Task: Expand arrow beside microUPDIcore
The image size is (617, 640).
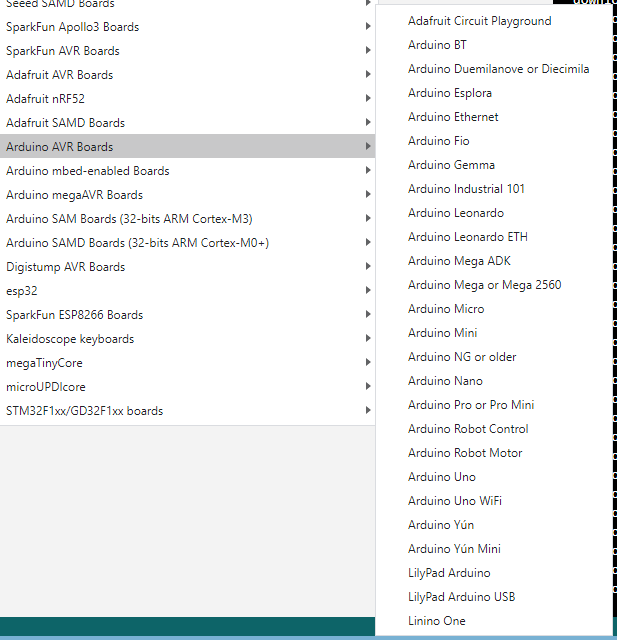Action: coord(368,386)
